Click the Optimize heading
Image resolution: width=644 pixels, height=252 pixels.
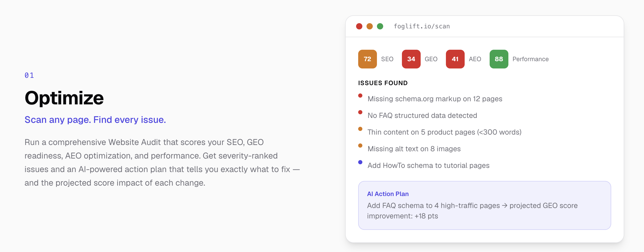pyautogui.click(x=64, y=98)
